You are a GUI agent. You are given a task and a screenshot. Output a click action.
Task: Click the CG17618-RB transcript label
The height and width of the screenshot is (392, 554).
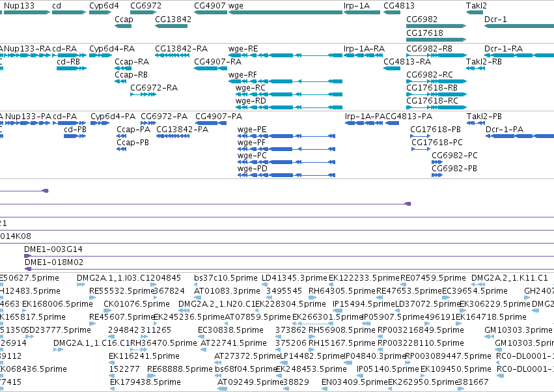(x=432, y=88)
